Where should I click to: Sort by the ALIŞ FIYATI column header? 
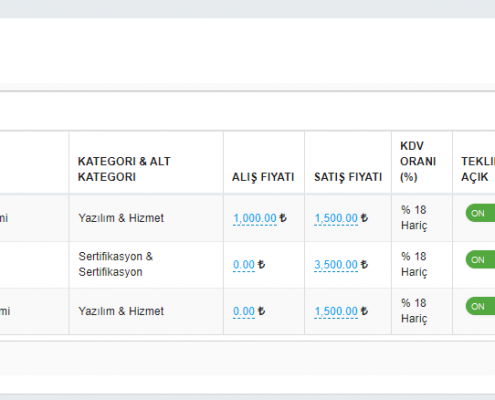(x=263, y=177)
